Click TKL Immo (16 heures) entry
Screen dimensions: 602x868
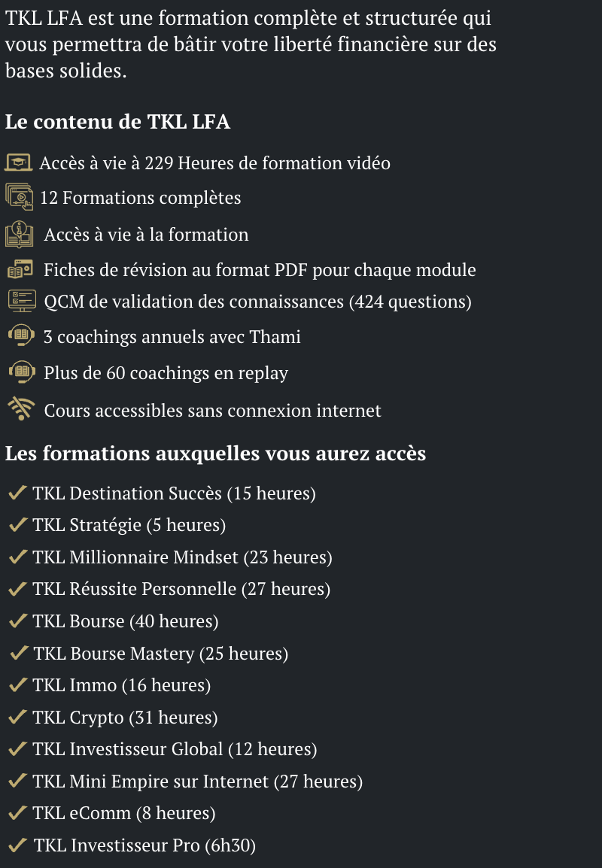(122, 685)
